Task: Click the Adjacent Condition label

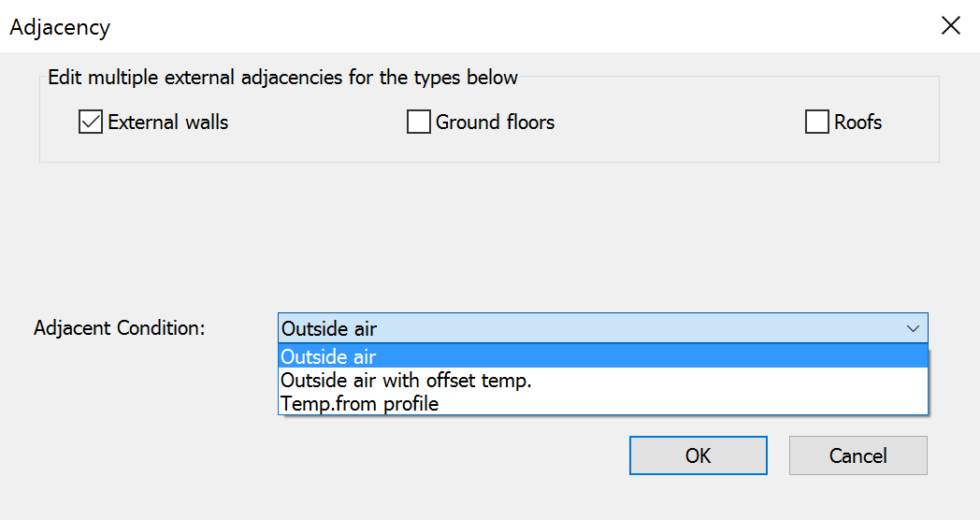Action: tap(120, 328)
